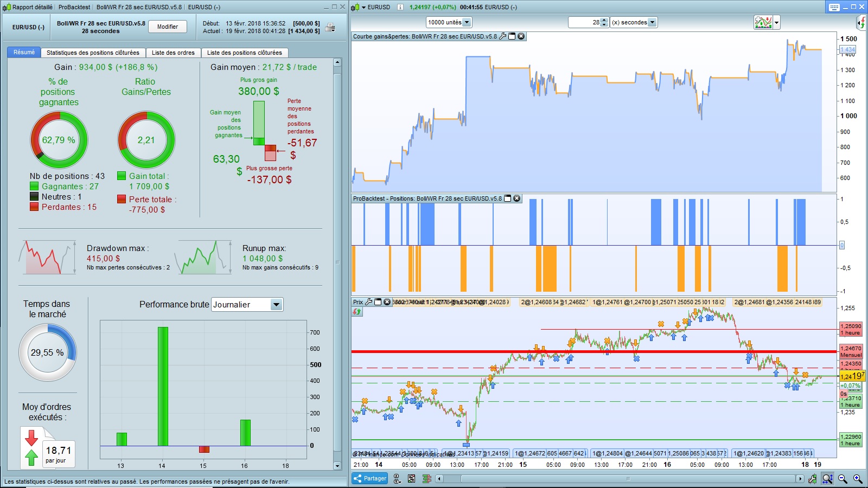Click the red-green trading arrows under Prix

pos(357,312)
